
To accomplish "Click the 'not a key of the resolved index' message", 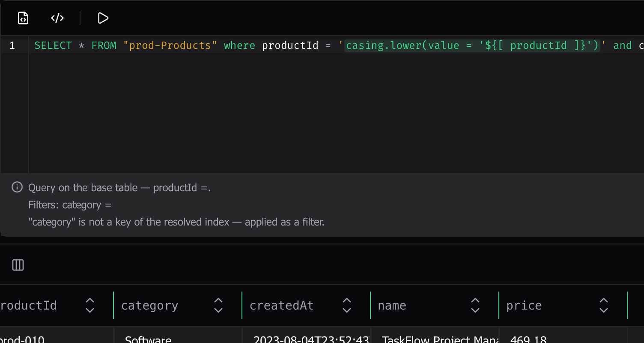I will (x=176, y=222).
